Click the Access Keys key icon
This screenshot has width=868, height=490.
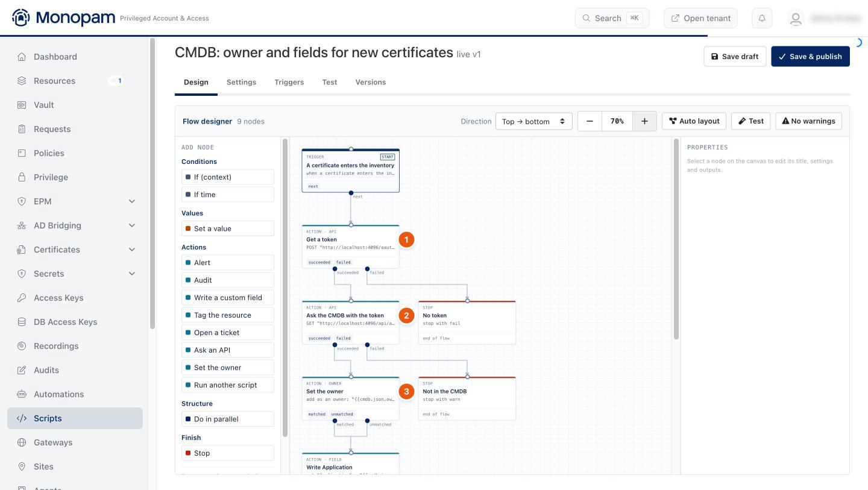pyautogui.click(x=22, y=298)
